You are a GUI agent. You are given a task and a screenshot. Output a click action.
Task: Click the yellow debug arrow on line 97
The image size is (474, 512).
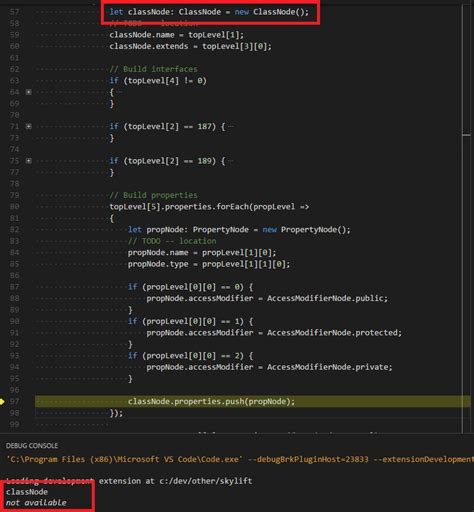[x=2, y=402]
